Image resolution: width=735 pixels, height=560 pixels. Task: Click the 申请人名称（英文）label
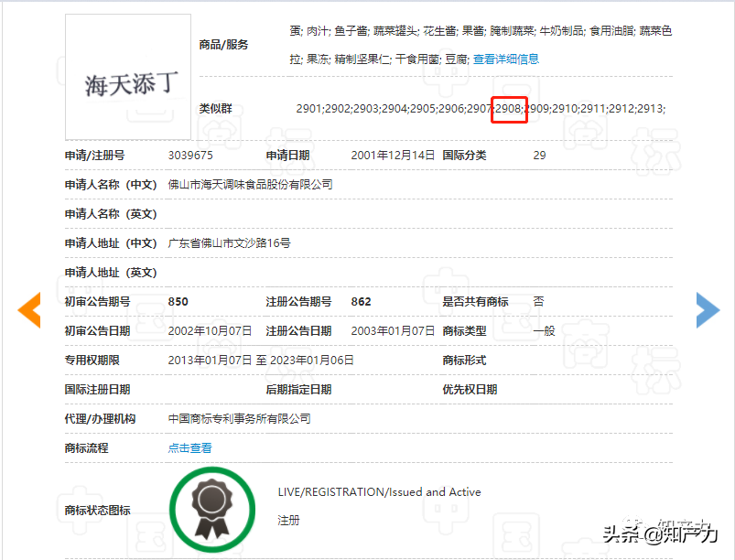click(x=111, y=214)
